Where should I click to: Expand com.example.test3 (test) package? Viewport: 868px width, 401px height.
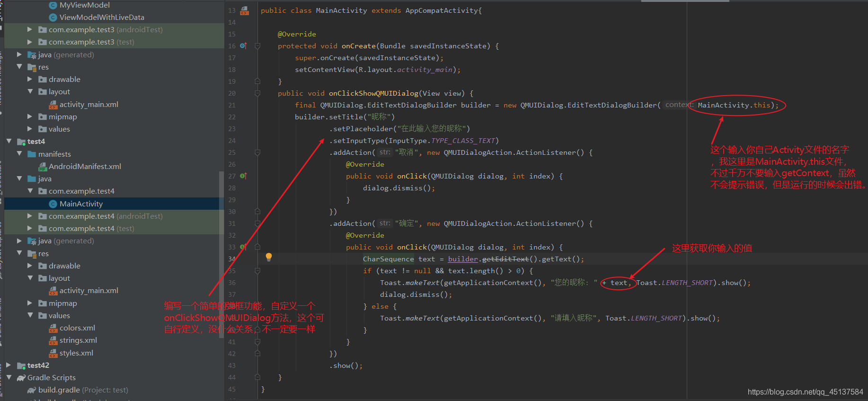click(x=30, y=42)
